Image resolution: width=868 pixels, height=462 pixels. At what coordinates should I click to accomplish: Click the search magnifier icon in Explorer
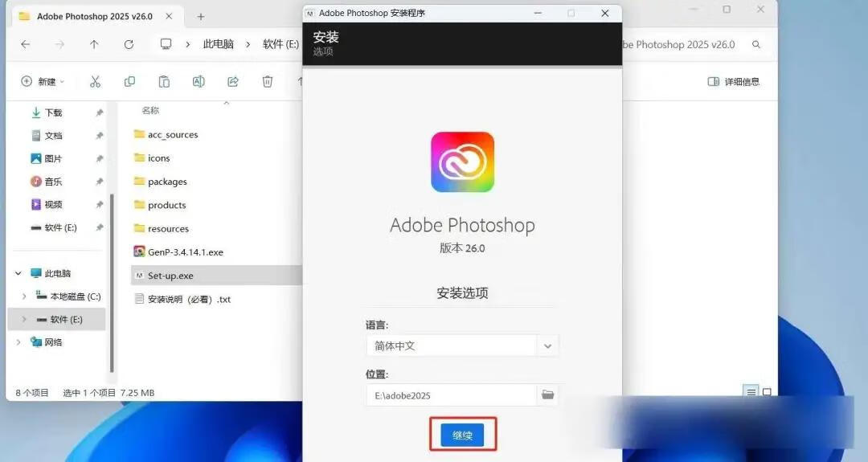(756, 44)
